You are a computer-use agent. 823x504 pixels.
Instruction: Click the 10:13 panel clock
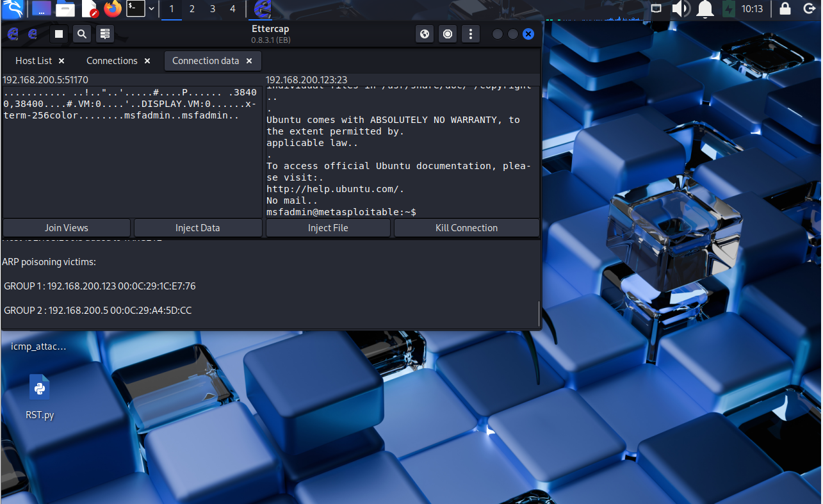coord(753,9)
